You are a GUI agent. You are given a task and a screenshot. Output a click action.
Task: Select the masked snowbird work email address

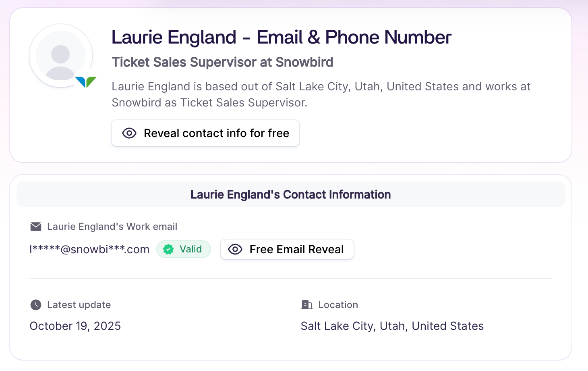pos(89,250)
